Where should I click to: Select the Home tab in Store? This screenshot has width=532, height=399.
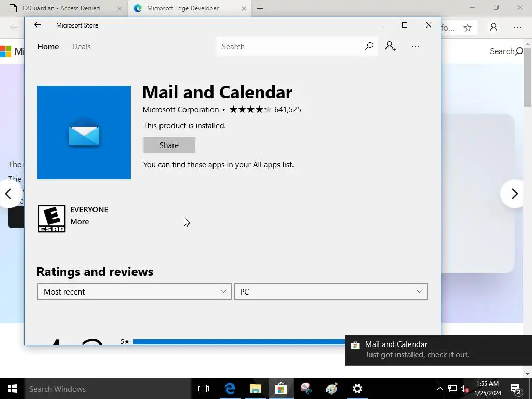pos(48,46)
